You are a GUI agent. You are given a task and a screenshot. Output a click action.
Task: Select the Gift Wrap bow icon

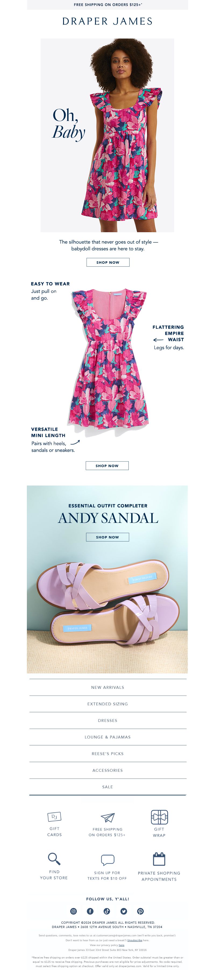160,817
